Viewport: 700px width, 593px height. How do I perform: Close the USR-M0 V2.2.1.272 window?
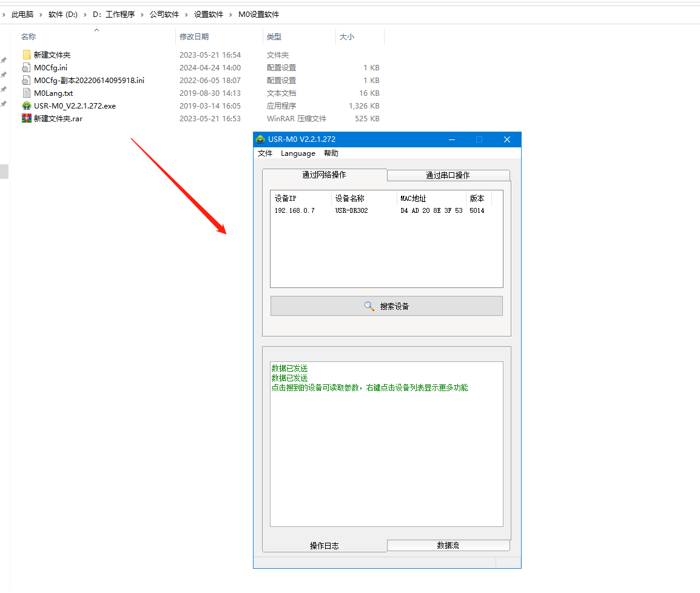507,139
